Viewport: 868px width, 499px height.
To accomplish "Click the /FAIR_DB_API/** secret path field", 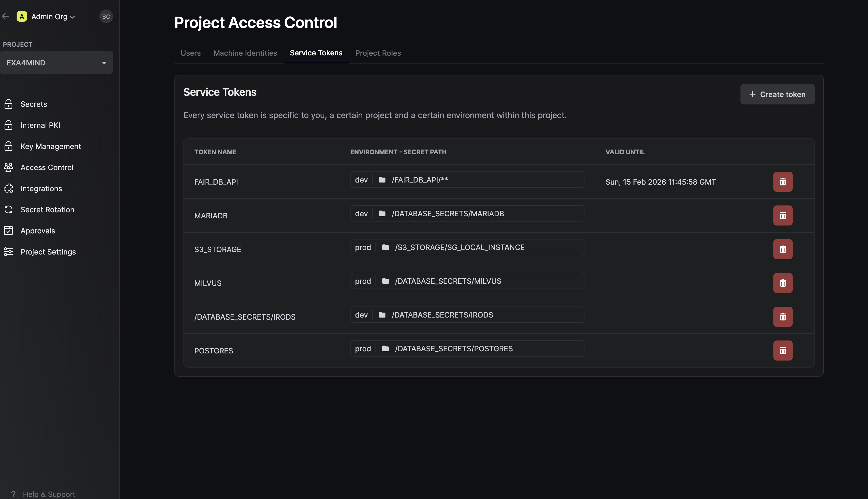I will [x=467, y=180].
